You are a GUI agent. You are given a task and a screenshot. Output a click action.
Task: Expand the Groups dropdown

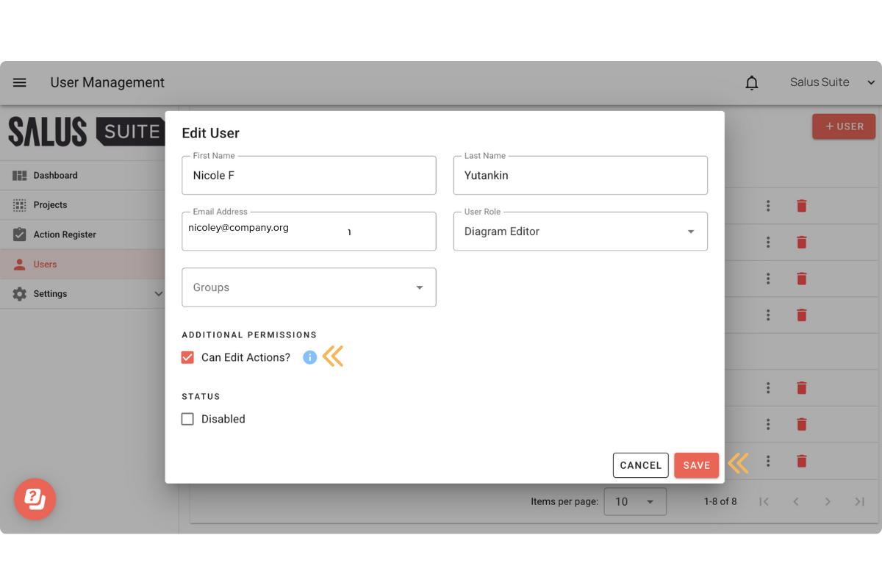click(x=419, y=287)
